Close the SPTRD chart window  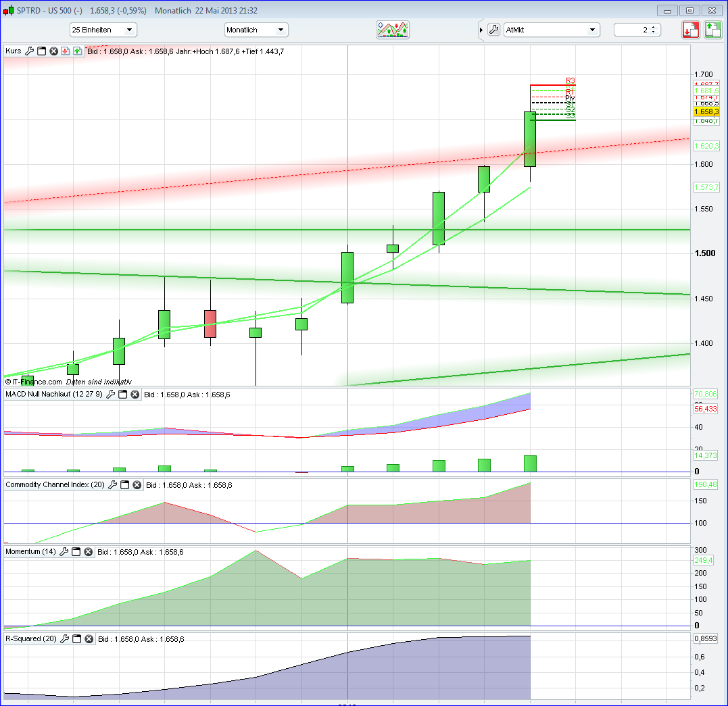click(712, 11)
